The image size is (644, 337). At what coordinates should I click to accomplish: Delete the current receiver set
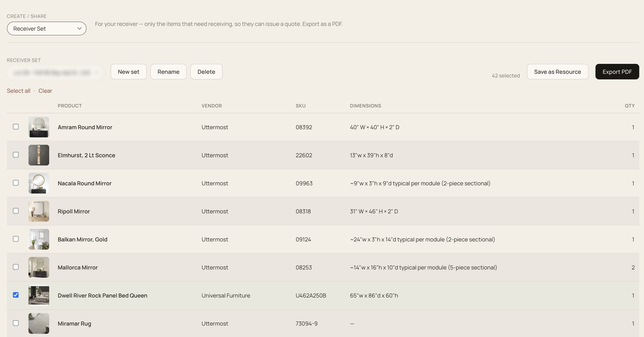pos(206,72)
